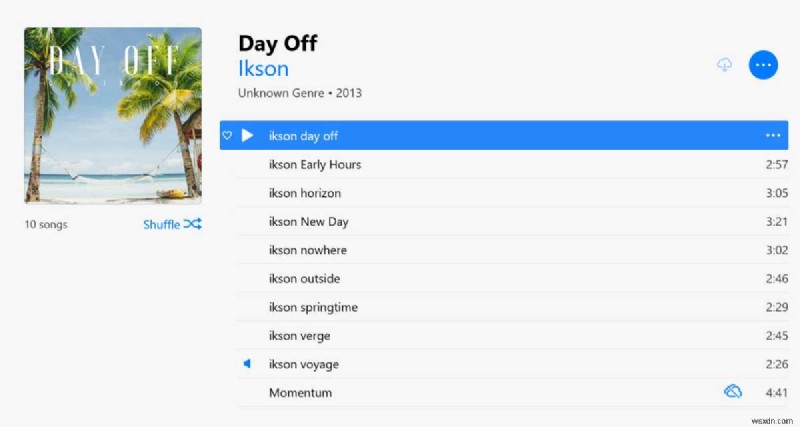Select the ikson horizon song
This screenshot has height=427, width=800.
[x=305, y=193]
